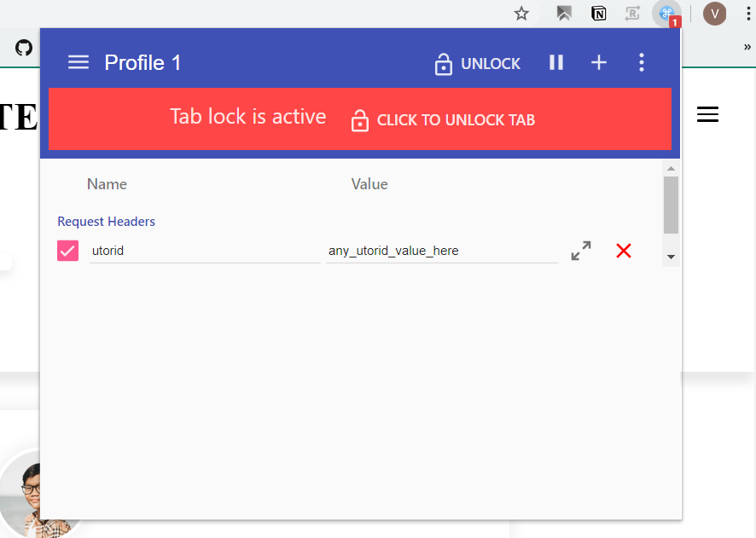Click the dark flag bookmark extension icon
The image size is (756, 538).
[564, 14]
